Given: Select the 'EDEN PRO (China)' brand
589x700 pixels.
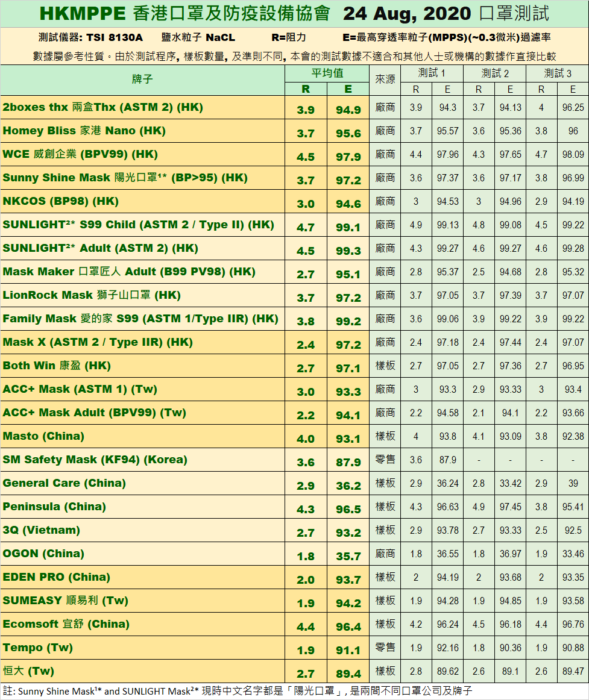Looking at the screenshot, I should [x=56, y=577].
